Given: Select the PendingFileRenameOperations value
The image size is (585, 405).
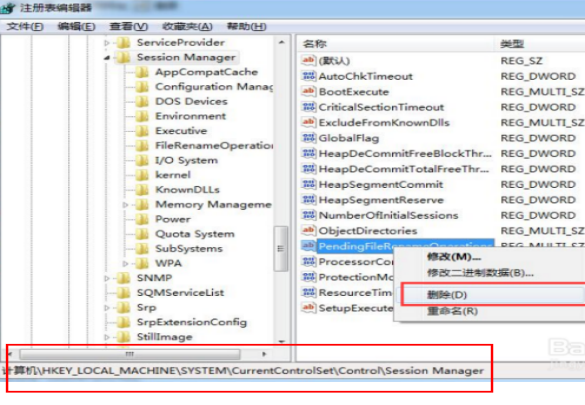Looking at the screenshot, I should pyautogui.click(x=406, y=246).
